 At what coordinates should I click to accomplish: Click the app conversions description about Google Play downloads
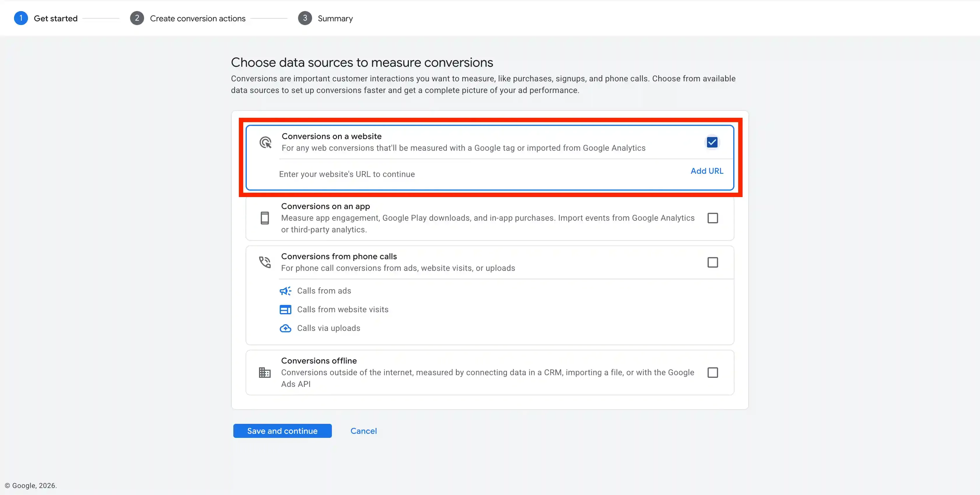[x=488, y=224]
